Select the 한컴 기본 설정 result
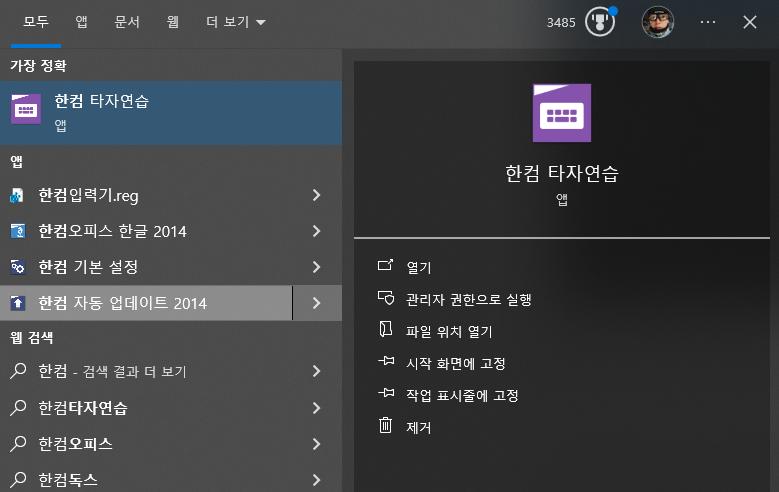Image resolution: width=779 pixels, height=492 pixels. [147, 267]
